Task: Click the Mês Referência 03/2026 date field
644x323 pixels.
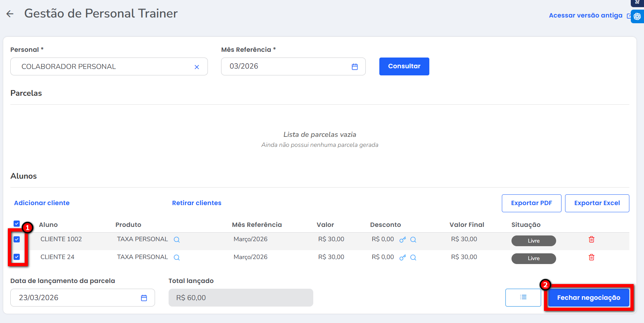Action: 286,67
